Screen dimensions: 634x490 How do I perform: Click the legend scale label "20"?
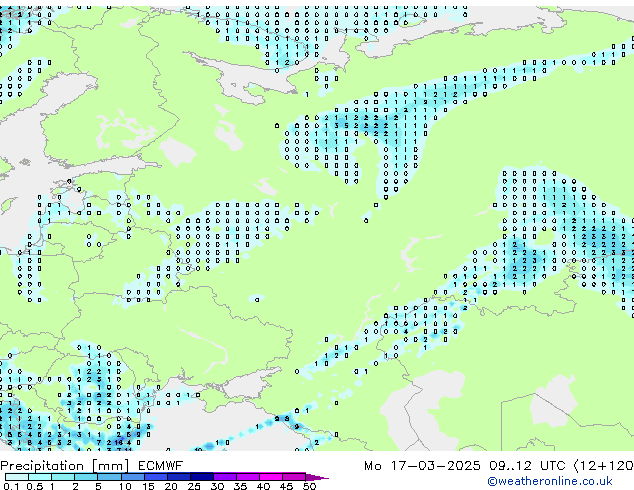click(x=171, y=486)
